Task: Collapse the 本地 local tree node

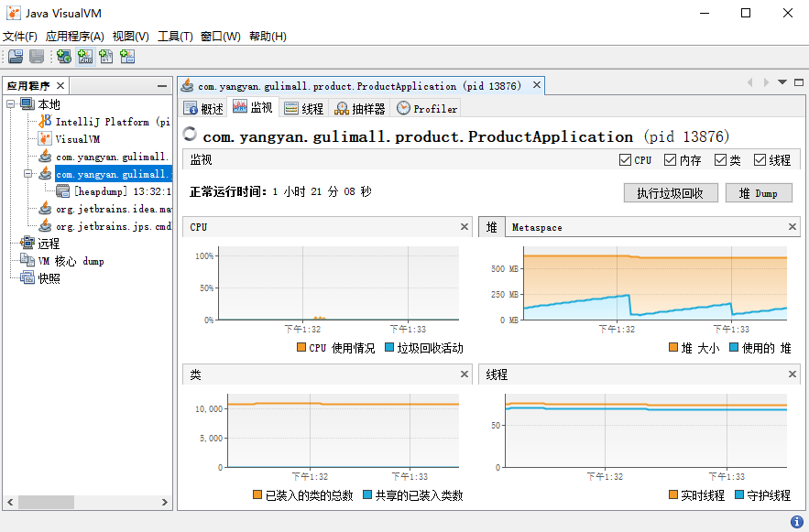Action: point(10,104)
